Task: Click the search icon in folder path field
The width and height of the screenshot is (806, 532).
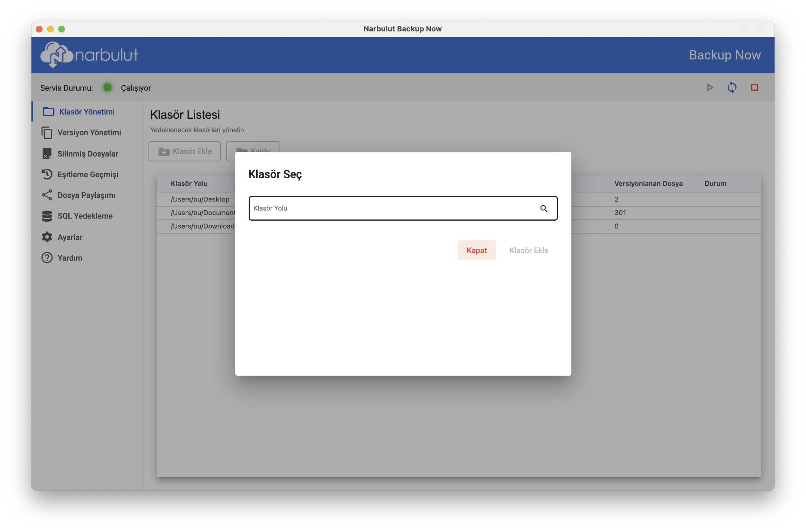Action: [544, 209]
